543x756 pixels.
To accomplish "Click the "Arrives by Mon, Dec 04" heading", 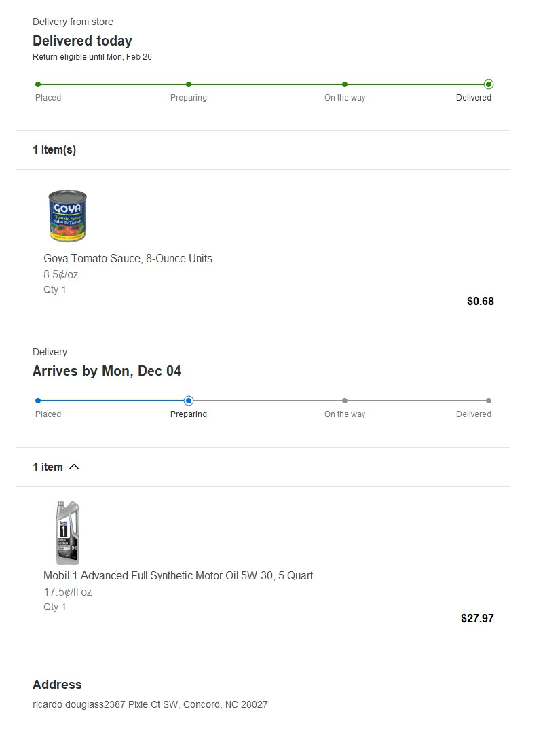I will pyautogui.click(x=107, y=371).
